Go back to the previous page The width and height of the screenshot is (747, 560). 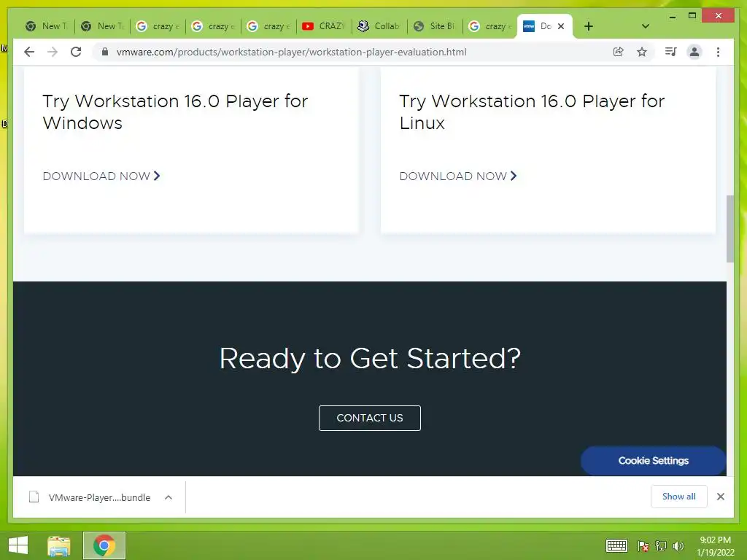[x=29, y=52]
